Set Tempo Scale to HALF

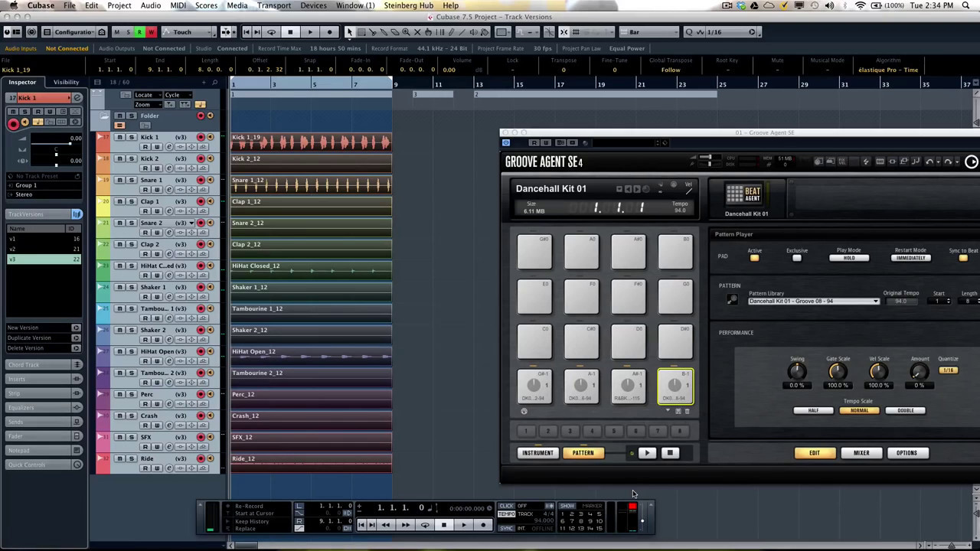pos(813,410)
